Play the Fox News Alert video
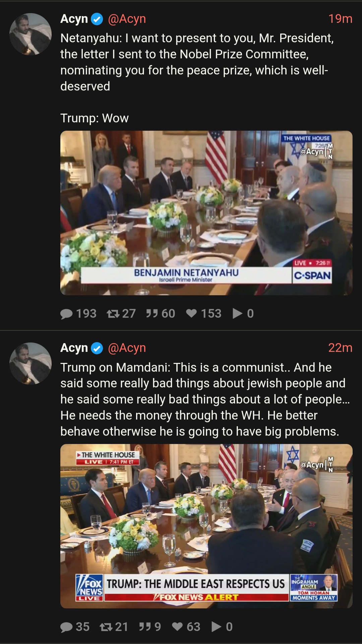This screenshot has height=644, width=362. tap(206, 526)
